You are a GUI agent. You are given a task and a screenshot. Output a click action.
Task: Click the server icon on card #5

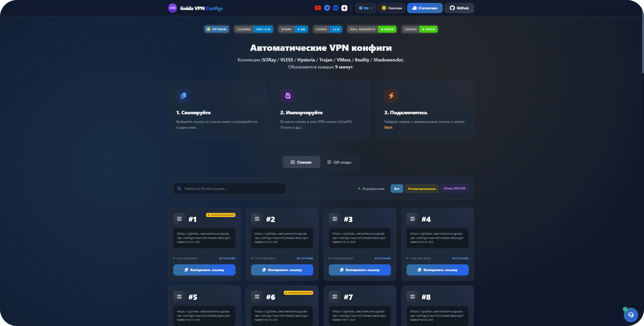(179, 297)
